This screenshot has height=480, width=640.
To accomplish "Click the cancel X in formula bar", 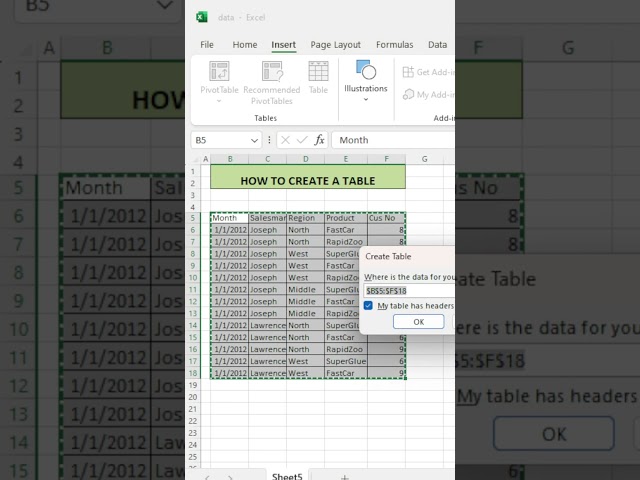I will click(x=285, y=140).
